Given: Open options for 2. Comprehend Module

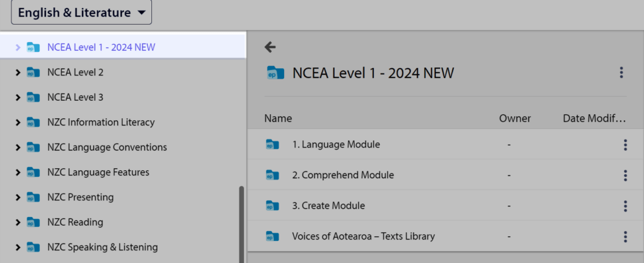Looking at the screenshot, I should (625, 176).
